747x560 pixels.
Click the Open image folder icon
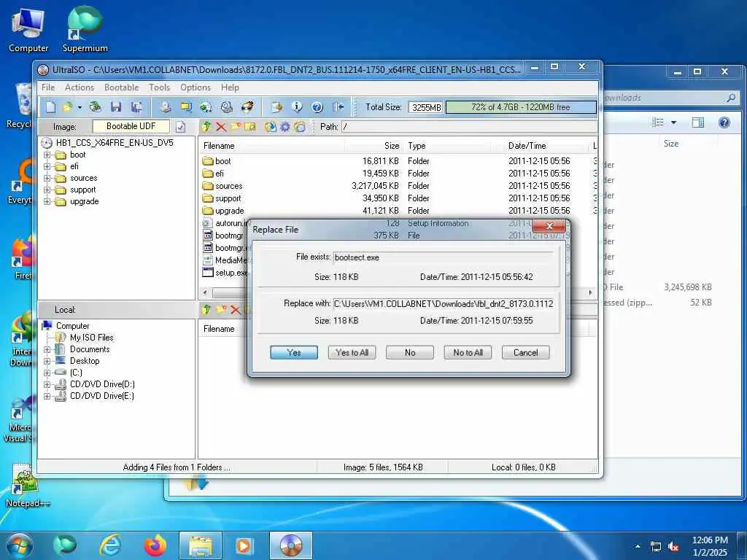[67, 107]
